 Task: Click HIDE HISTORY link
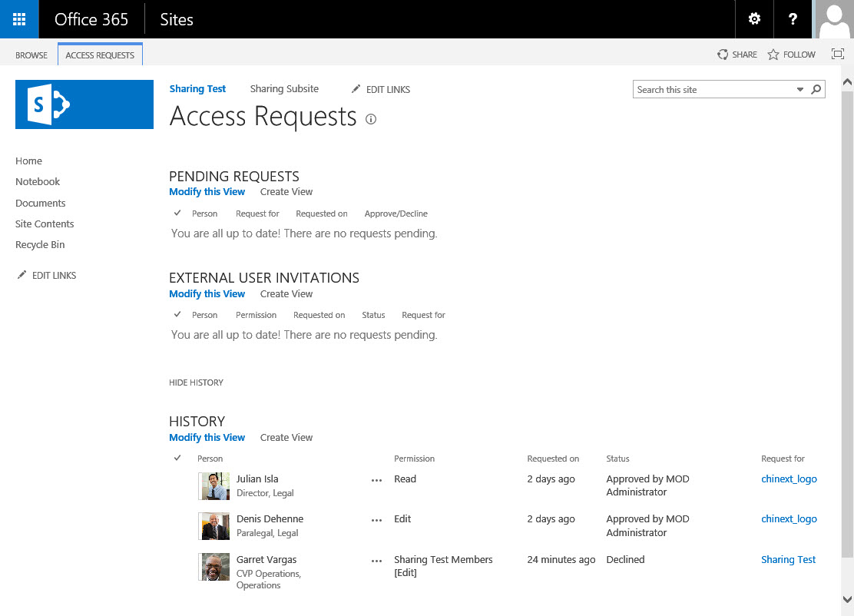[x=196, y=383]
